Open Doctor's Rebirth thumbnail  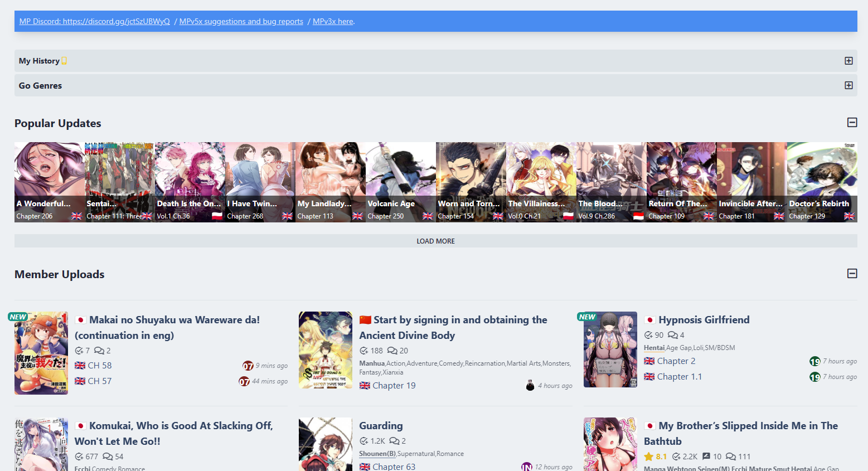tap(822, 182)
